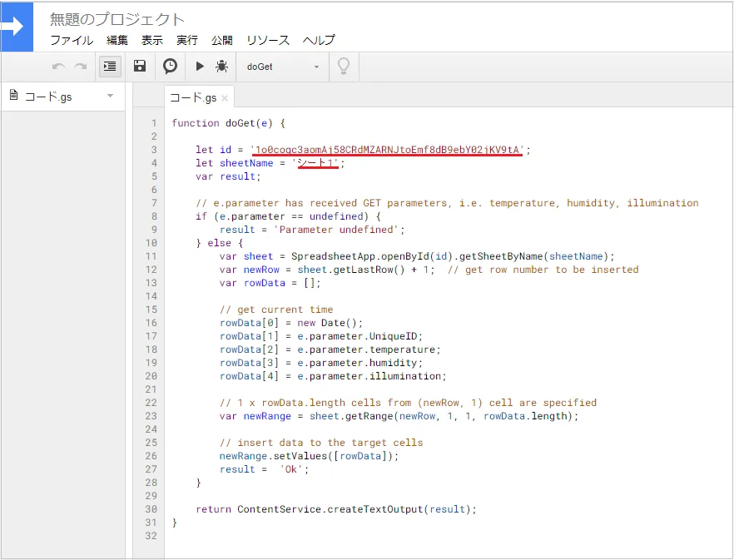Screen dimensions: 734x560
Task: Open the リソース menu
Action: pyautogui.click(x=268, y=40)
